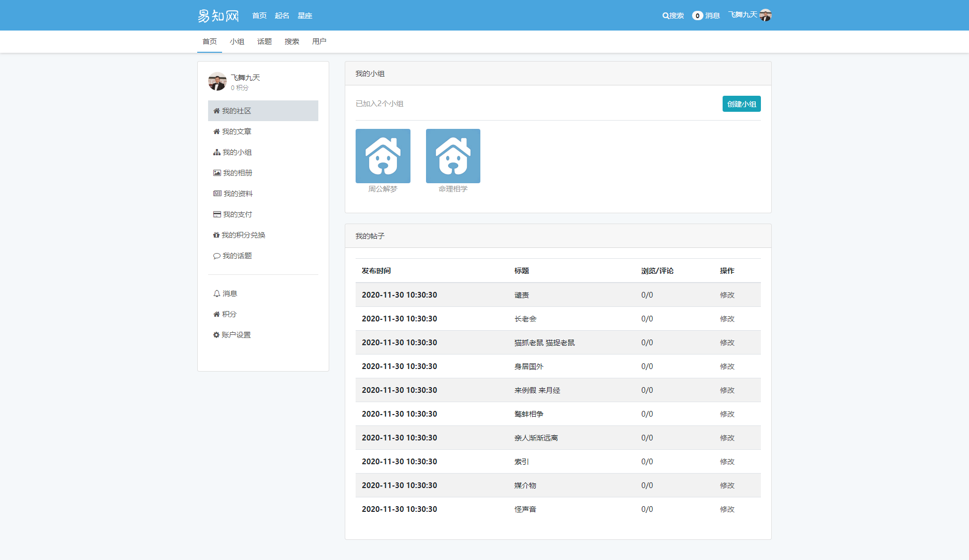Click the 创建小组 button
Viewport: 969px width, 560px height.
click(x=741, y=104)
